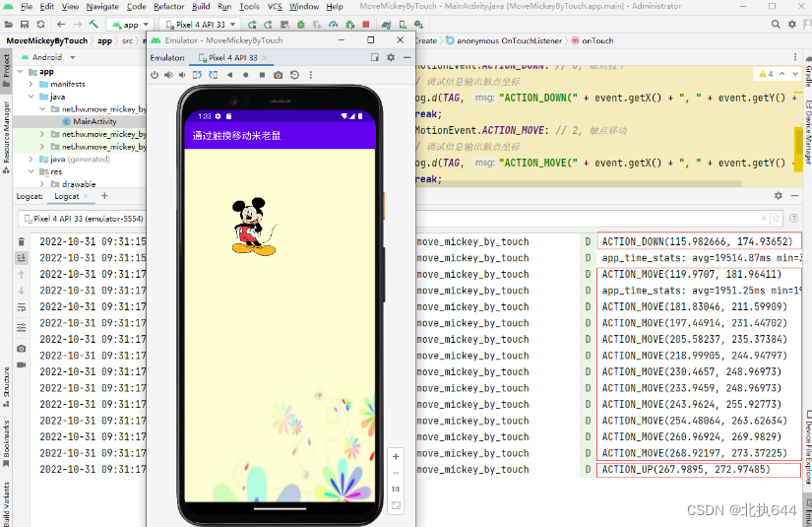Open the Tools menu
This screenshot has width=812, height=527.
249,6
